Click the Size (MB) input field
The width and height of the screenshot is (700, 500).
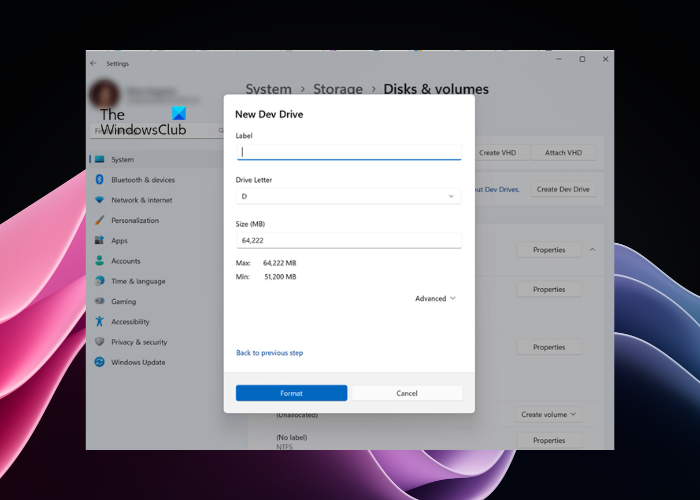click(x=349, y=240)
